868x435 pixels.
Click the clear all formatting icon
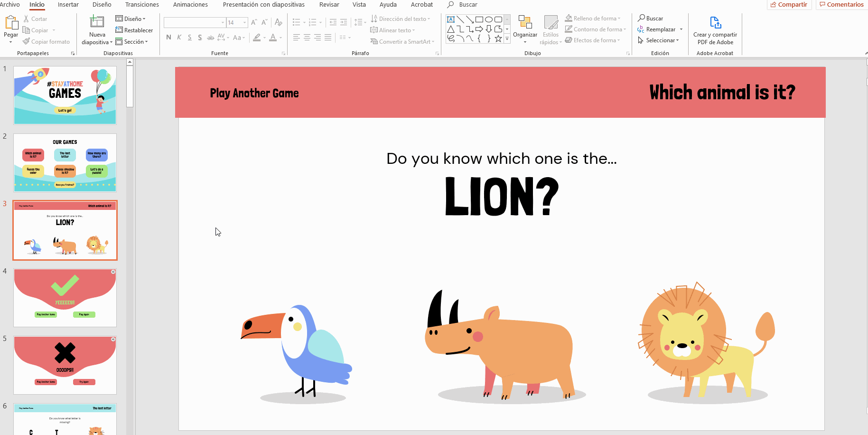[x=279, y=22]
